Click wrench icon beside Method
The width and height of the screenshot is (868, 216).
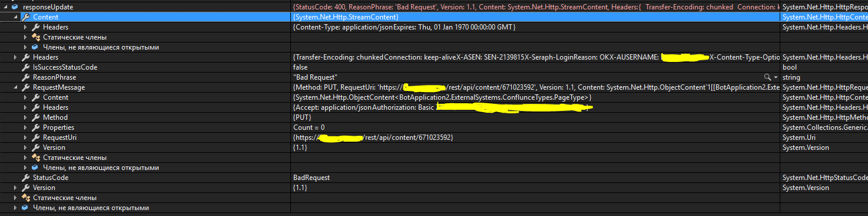pyautogui.click(x=35, y=117)
